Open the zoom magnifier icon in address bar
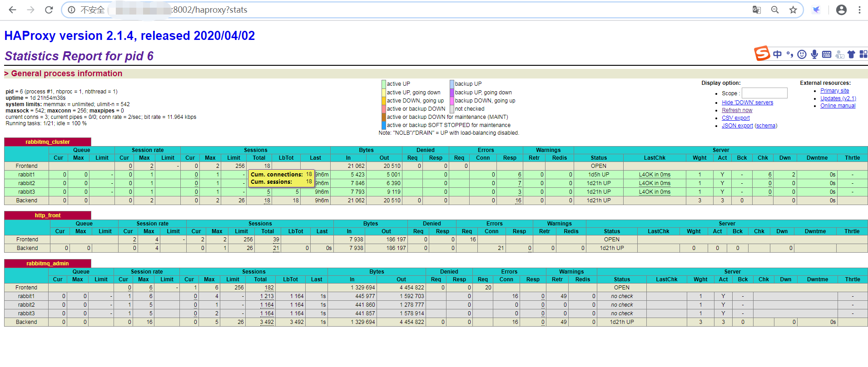The image size is (868, 367). pos(775,10)
